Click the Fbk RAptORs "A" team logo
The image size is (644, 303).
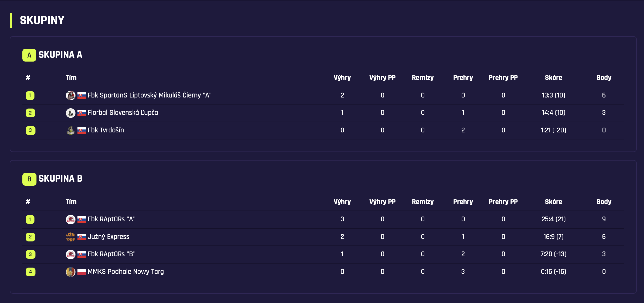tap(70, 219)
